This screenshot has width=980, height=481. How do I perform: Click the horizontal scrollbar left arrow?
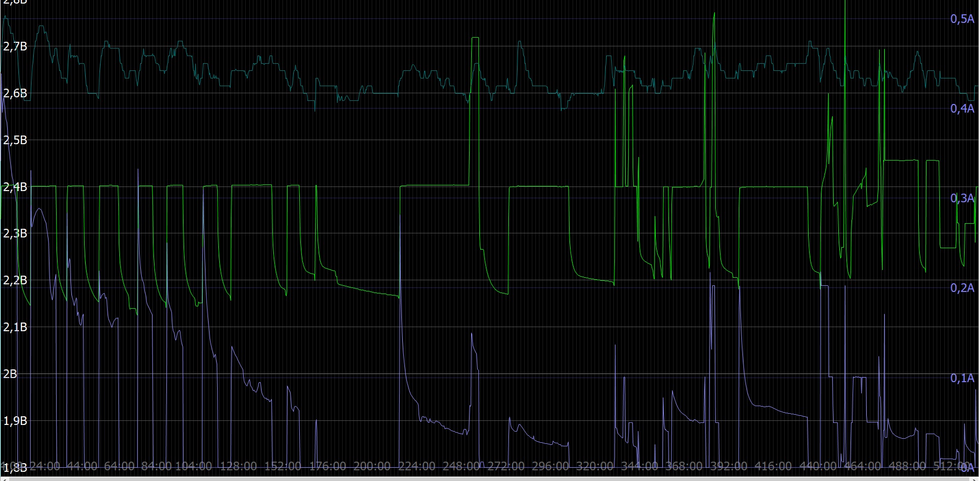(4, 479)
